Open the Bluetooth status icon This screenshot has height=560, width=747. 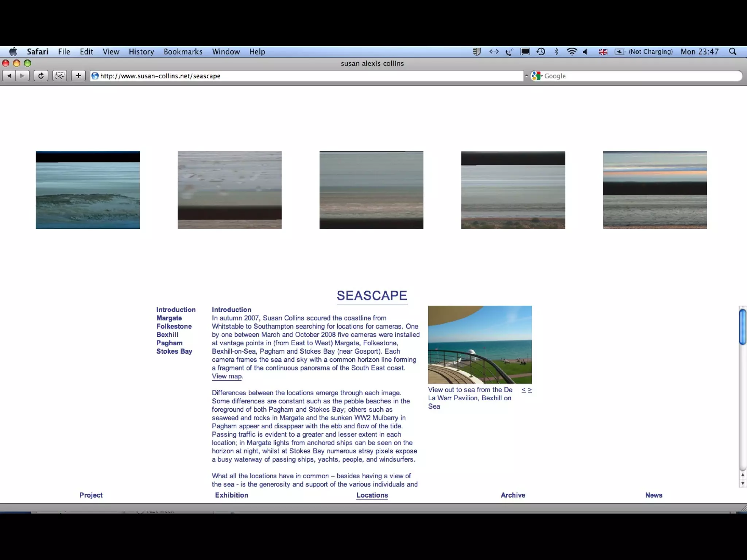pos(556,52)
